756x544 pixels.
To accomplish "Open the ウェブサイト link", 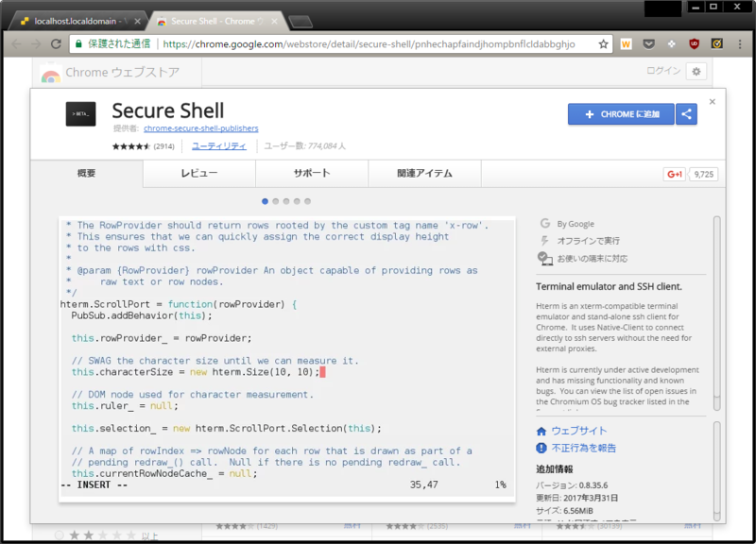I will tap(579, 432).
